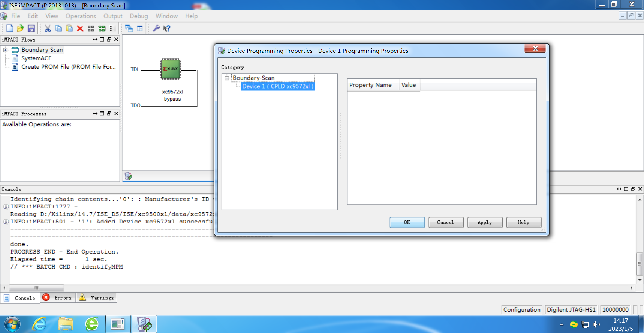Collapse Boundary-Scan category in dialog
Screen dimensions: 644x333
(227, 78)
